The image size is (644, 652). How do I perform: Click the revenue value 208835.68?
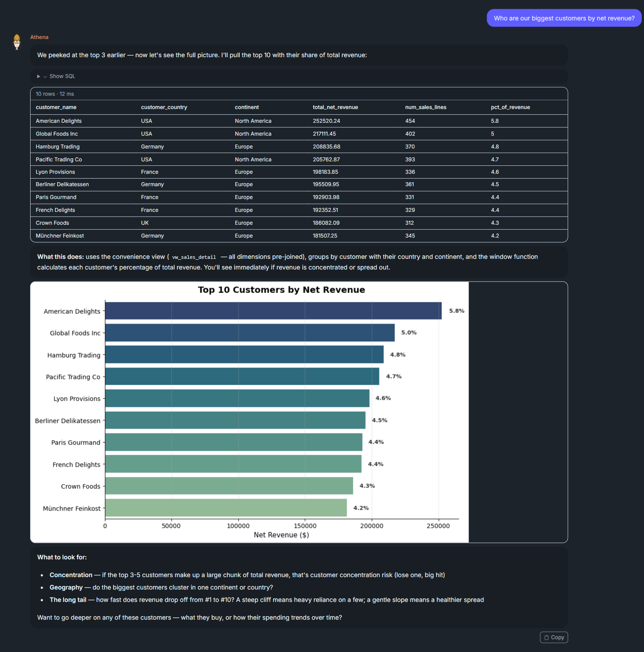tap(327, 147)
